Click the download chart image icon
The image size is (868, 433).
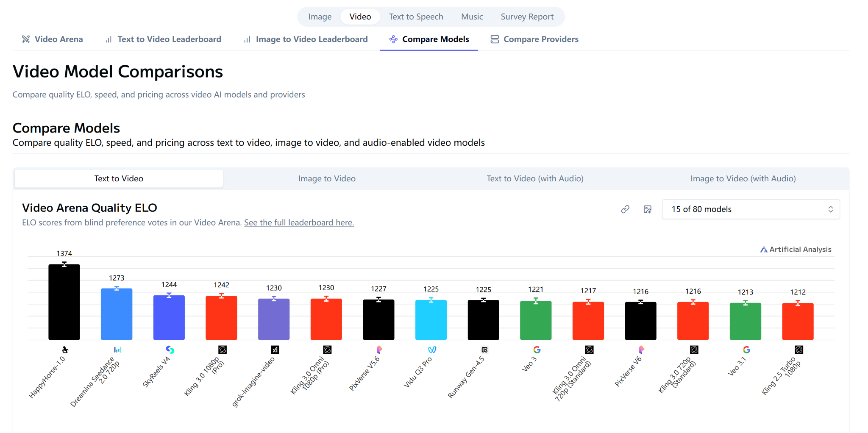(x=648, y=209)
